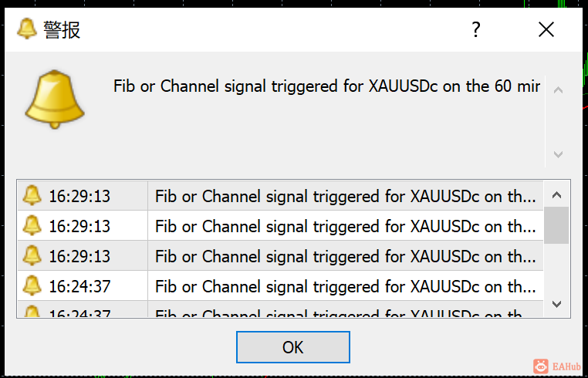Click the 警报 title text
The image size is (588, 378).
pyautogui.click(x=63, y=30)
